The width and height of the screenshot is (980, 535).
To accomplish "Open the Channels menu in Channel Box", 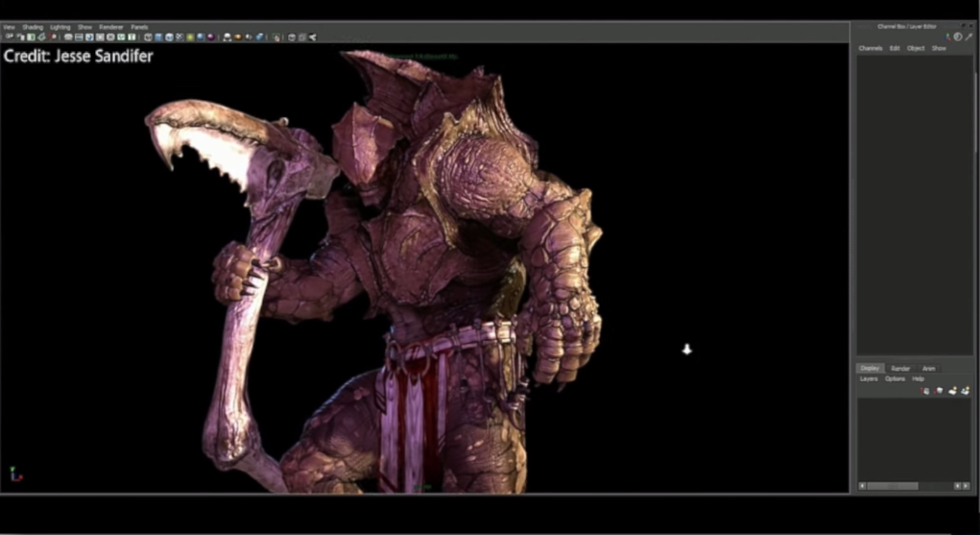I will click(870, 48).
